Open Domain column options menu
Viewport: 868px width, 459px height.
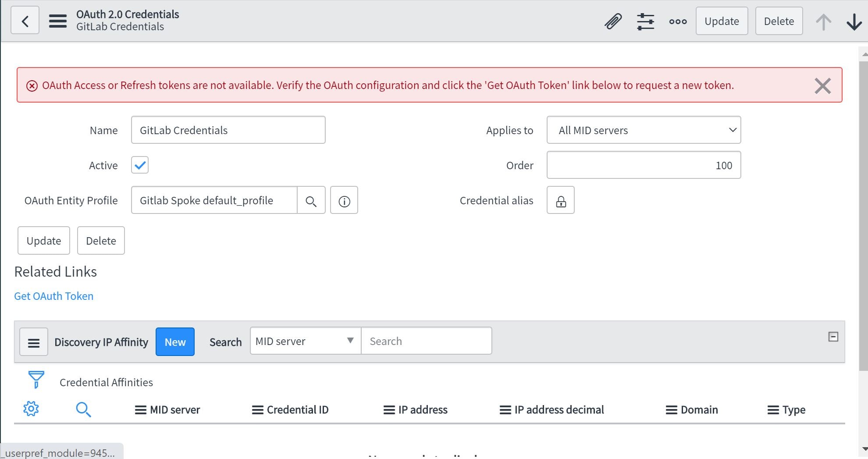click(x=672, y=410)
